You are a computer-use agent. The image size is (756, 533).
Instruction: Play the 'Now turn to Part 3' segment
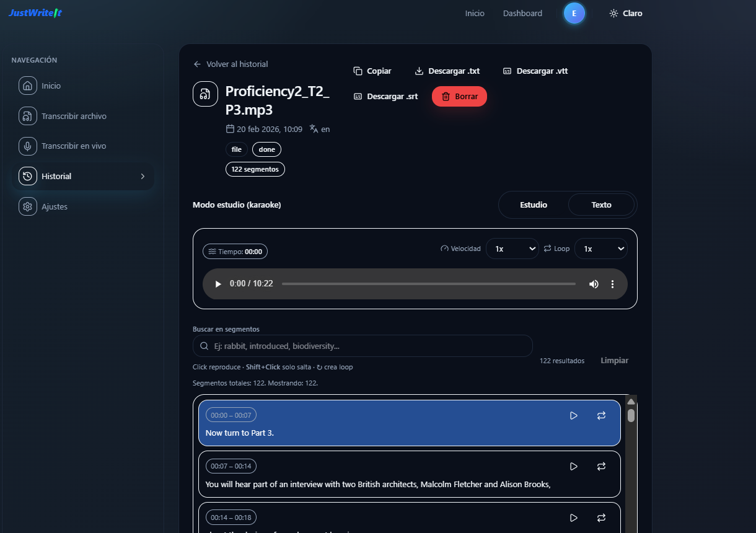(x=574, y=415)
